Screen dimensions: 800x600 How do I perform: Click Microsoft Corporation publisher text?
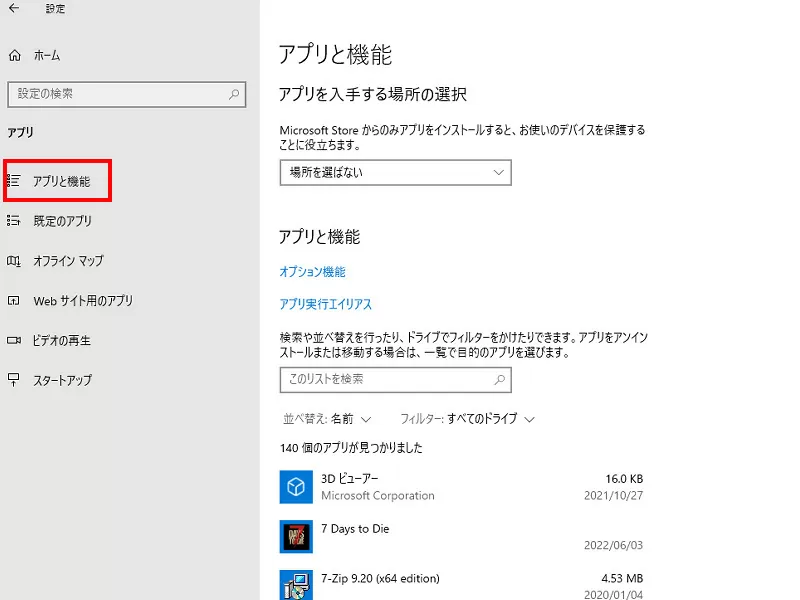tap(378, 495)
